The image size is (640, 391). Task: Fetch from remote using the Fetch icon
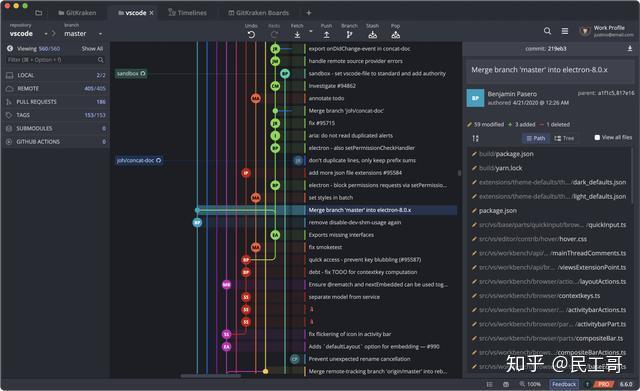point(297,35)
